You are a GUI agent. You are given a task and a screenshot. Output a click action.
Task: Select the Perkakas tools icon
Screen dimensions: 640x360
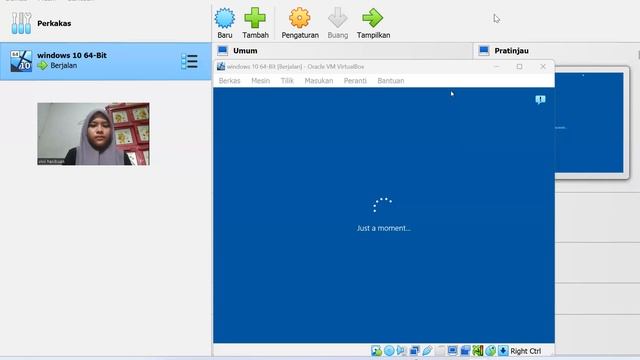click(21, 23)
